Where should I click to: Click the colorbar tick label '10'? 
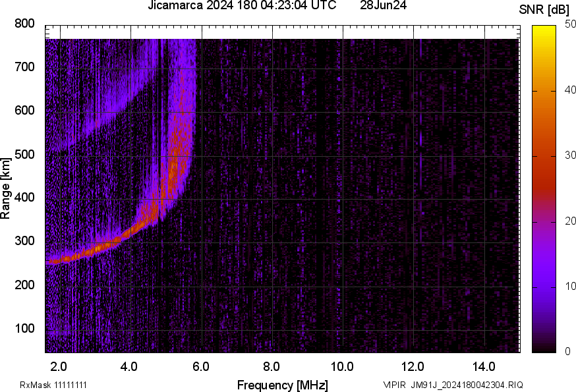coord(570,286)
